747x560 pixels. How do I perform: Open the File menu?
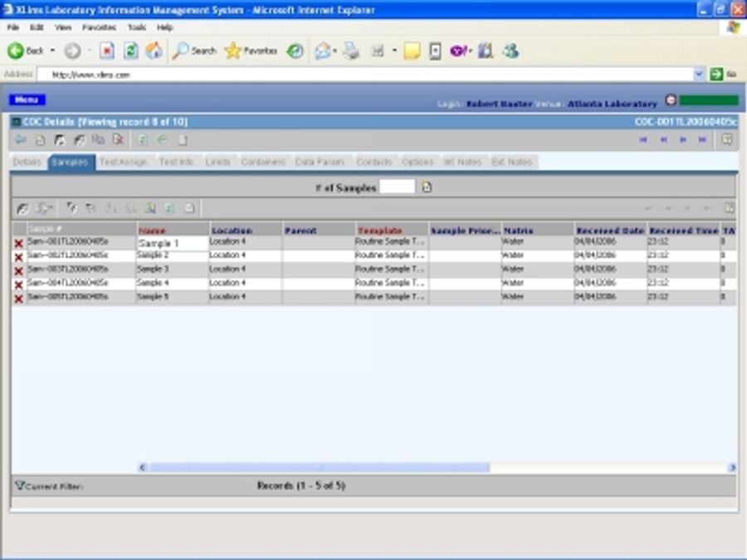[12, 27]
